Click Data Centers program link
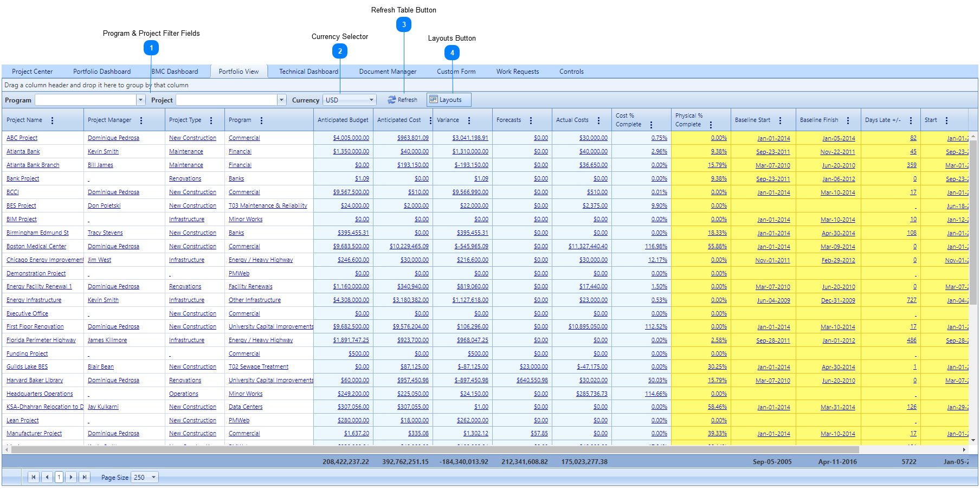 (246, 407)
